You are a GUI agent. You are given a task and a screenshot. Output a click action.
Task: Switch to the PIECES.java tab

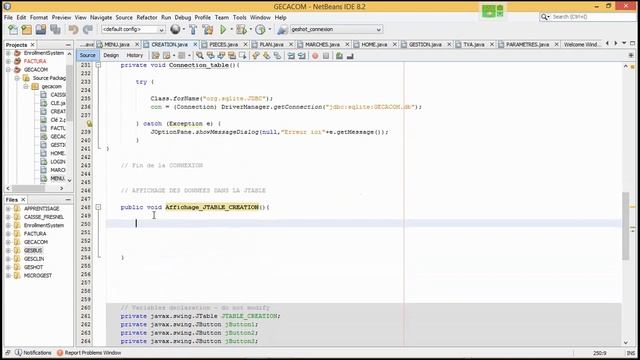pos(224,44)
